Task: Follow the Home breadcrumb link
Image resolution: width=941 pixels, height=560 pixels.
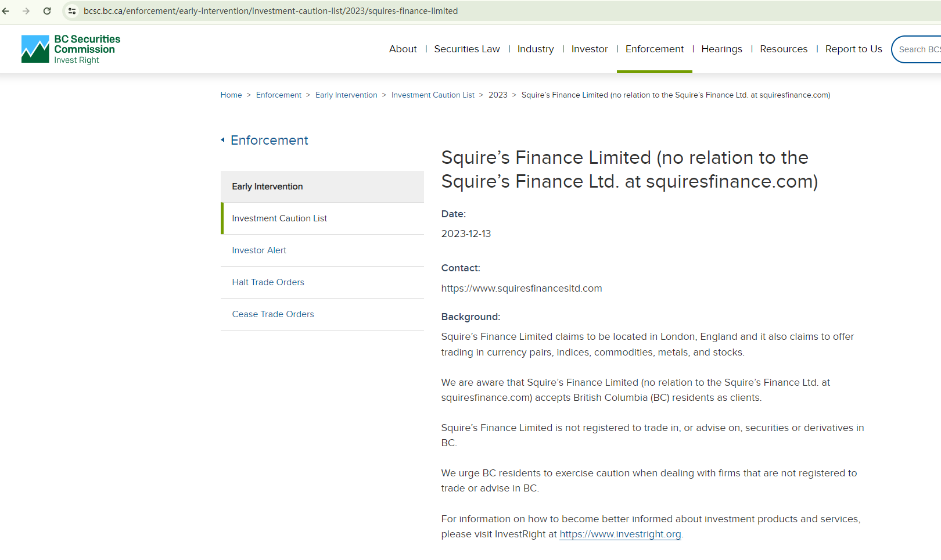Action: (231, 95)
